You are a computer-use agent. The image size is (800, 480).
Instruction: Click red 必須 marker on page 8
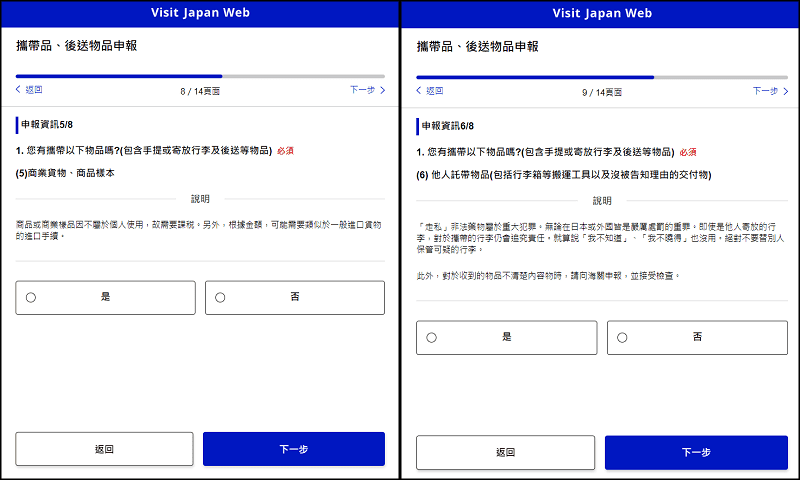click(285, 151)
